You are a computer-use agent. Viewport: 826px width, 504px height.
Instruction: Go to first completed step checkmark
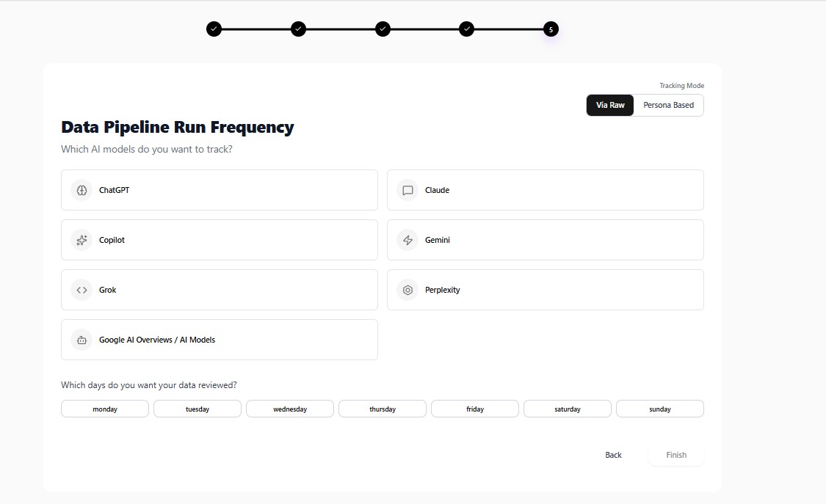(214, 29)
